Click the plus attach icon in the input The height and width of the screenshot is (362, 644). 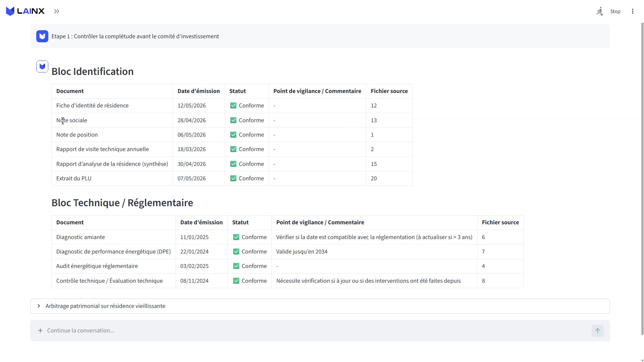[40, 330]
